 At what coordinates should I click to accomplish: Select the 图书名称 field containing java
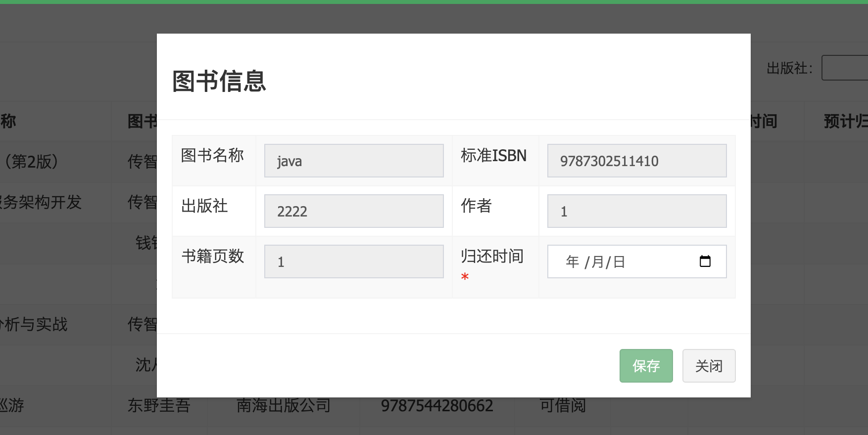[354, 161]
